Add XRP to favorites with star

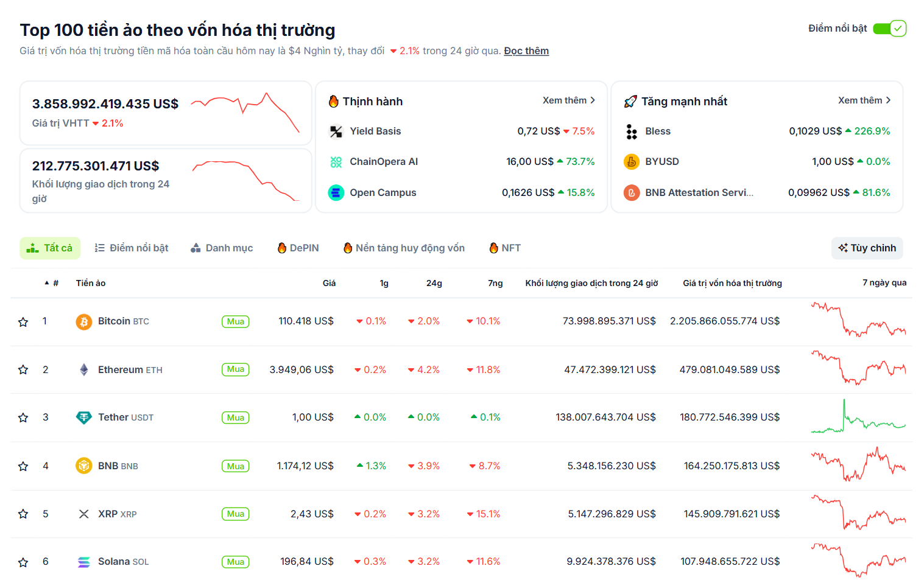(23, 514)
